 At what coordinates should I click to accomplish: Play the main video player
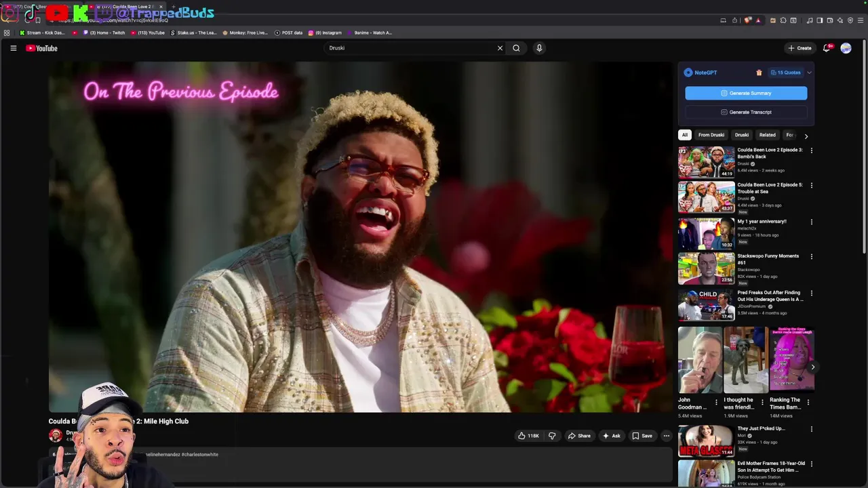tap(360, 237)
